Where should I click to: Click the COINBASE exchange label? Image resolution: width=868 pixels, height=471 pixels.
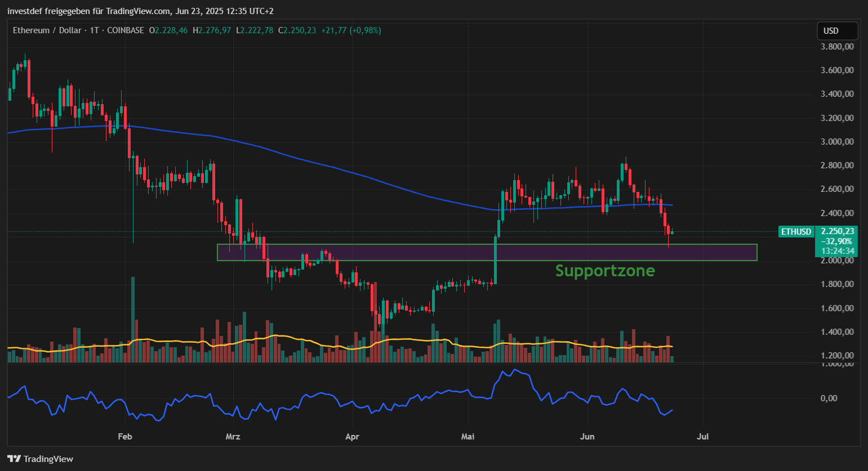pyautogui.click(x=124, y=30)
